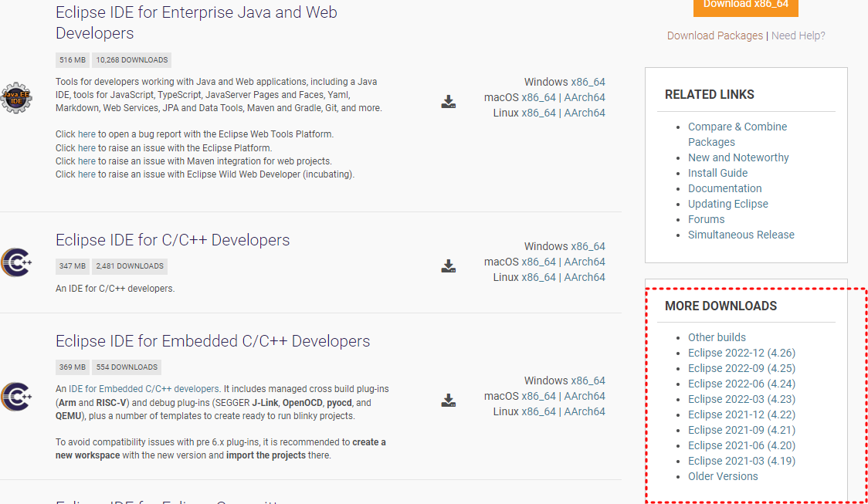Click the orange Download x86_64 button

click(746, 5)
